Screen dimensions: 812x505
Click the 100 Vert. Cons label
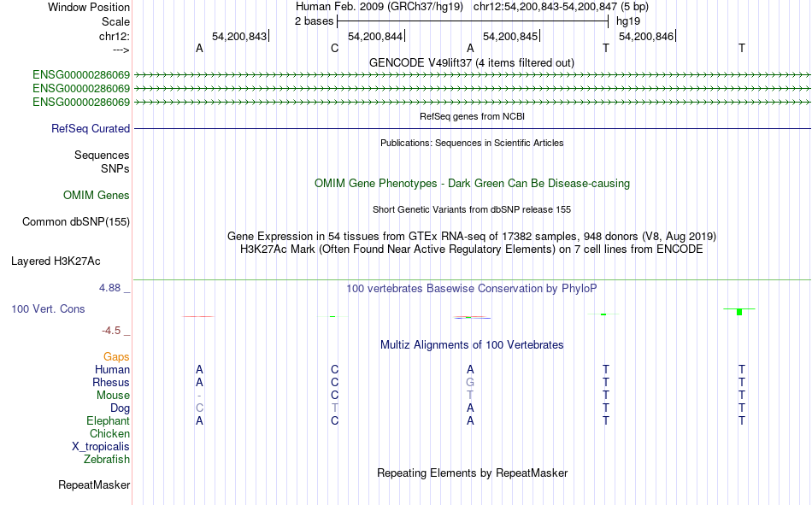coord(48,308)
